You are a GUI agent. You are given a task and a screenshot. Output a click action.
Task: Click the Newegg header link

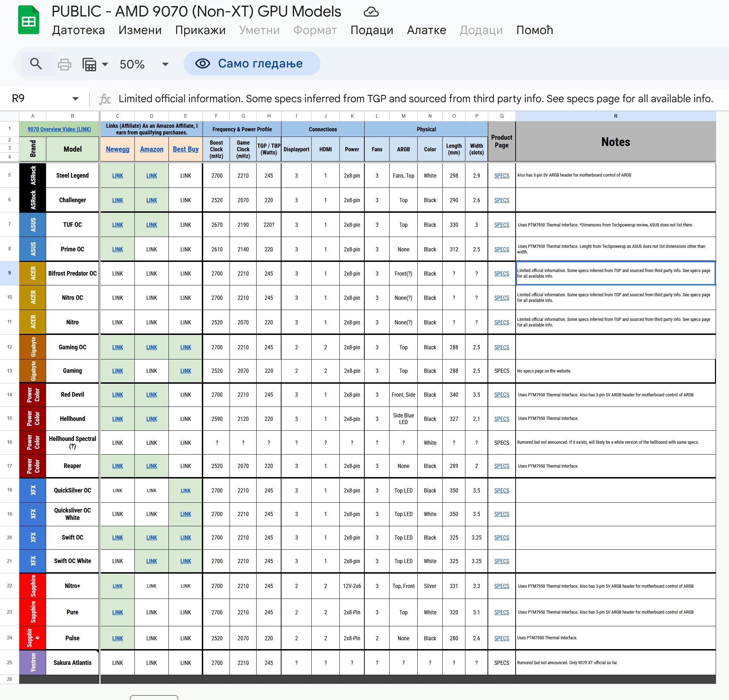pyautogui.click(x=118, y=149)
